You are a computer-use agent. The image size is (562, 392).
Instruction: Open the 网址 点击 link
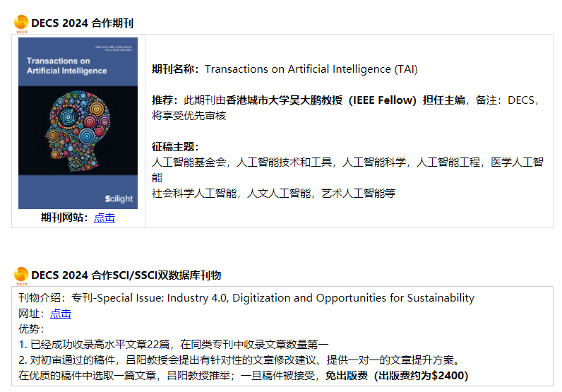(61, 314)
